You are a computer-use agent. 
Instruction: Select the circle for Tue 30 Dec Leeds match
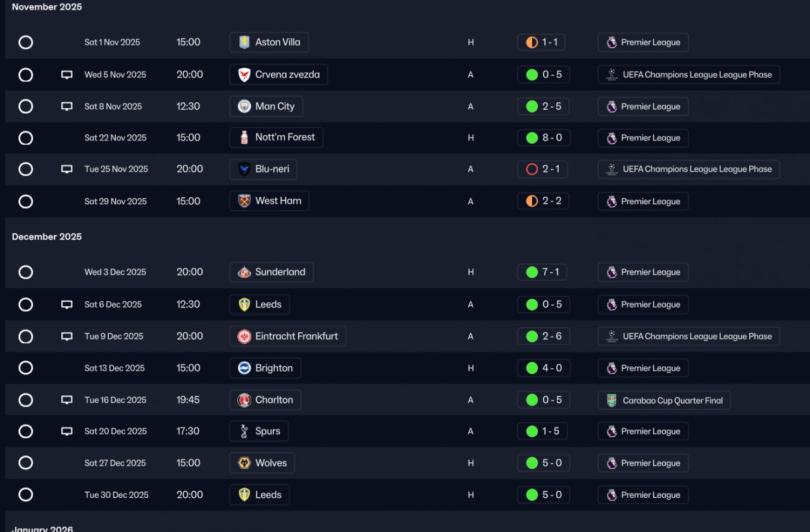pyautogui.click(x=25, y=495)
